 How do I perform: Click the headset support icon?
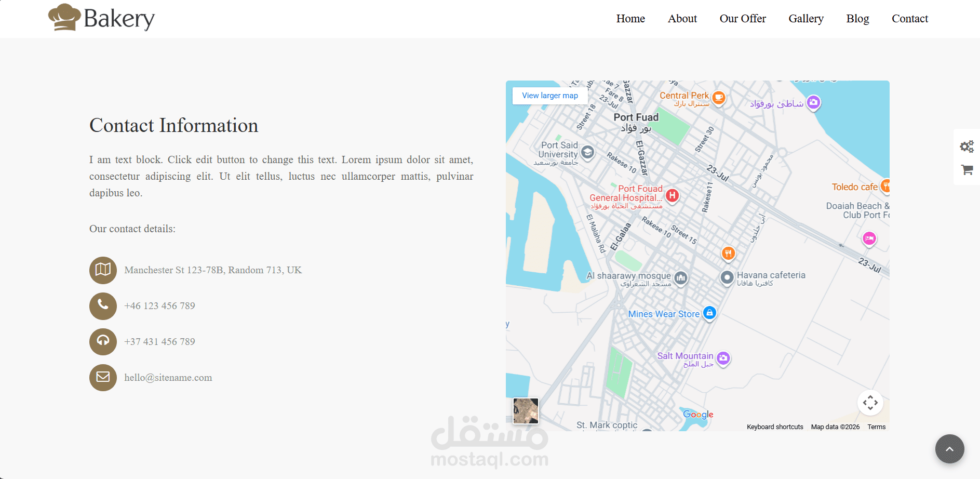tap(103, 342)
